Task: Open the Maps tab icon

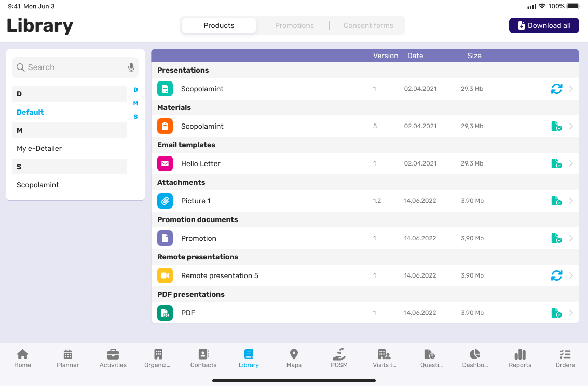Action: pyautogui.click(x=294, y=354)
